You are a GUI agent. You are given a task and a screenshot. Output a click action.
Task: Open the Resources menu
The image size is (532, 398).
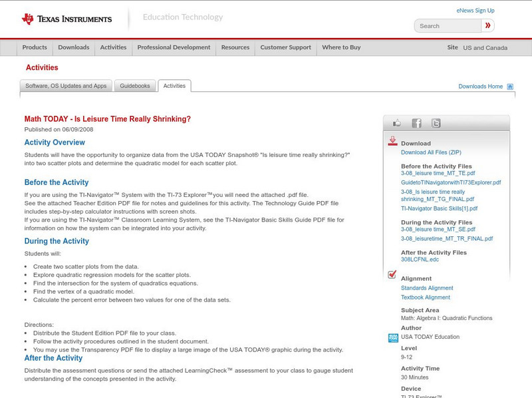click(x=235, y=47)
